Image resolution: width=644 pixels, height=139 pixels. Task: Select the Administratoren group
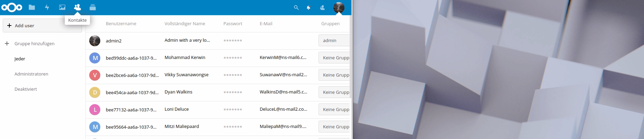click(x=31, y=74)
